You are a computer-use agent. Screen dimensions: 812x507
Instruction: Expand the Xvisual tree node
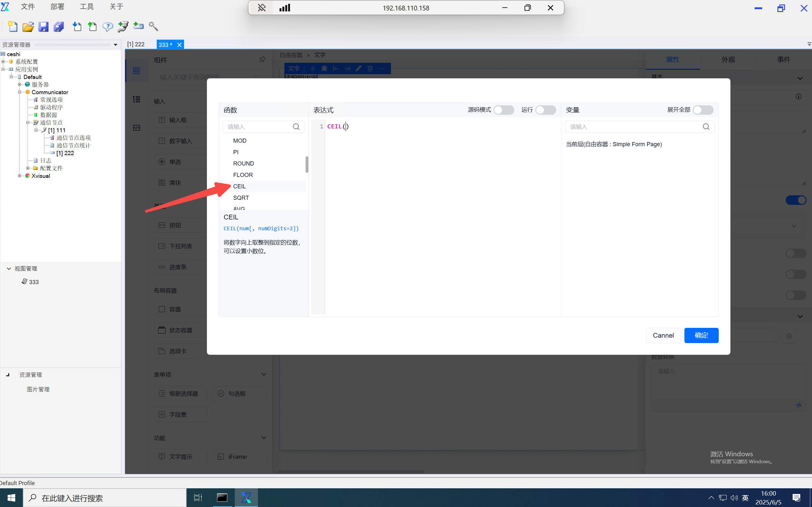(19, 176)
